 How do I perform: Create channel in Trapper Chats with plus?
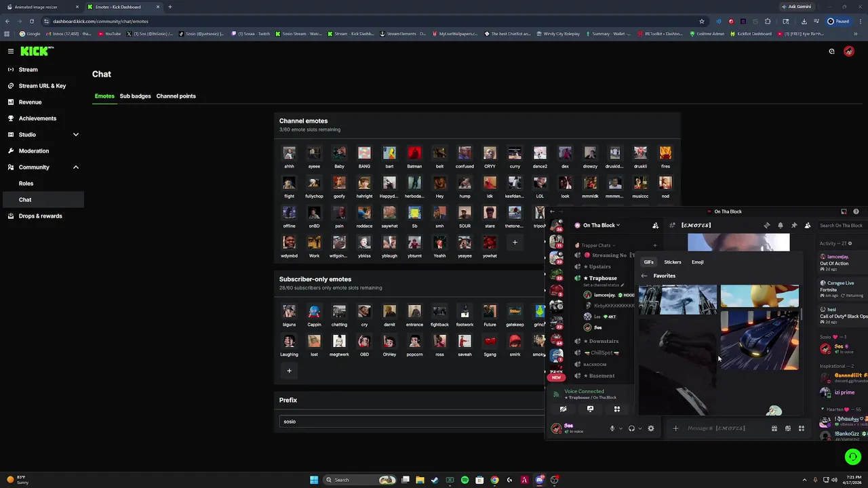pos(654,245)
